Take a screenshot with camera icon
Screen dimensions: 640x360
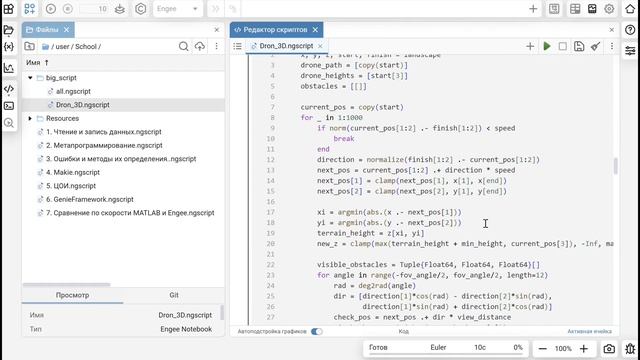tap(609, 349)
